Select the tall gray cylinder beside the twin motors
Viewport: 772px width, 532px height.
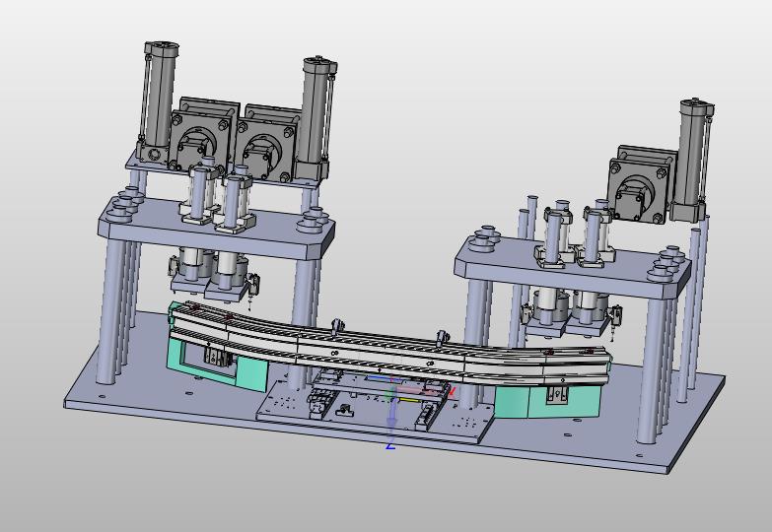316,118
